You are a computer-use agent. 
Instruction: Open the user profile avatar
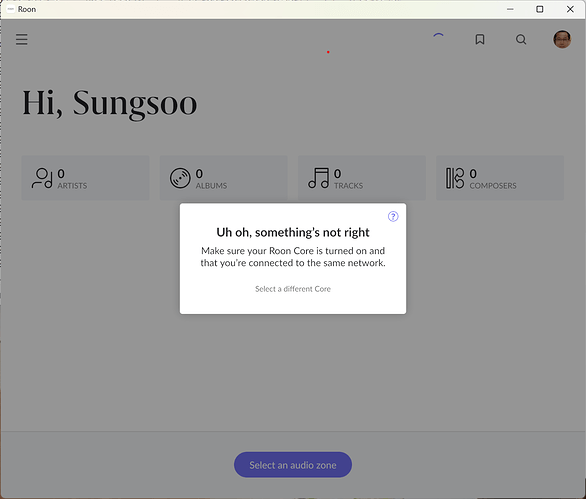562,39
